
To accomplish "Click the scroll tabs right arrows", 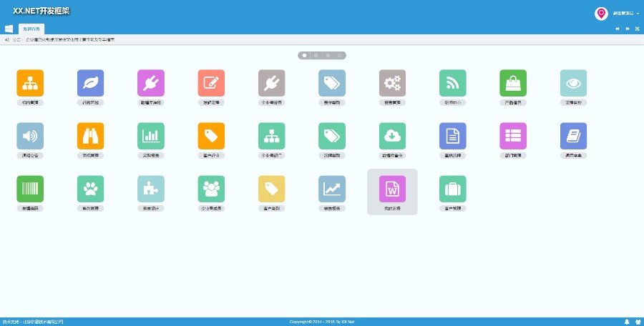I will click(x=628, y=29).
